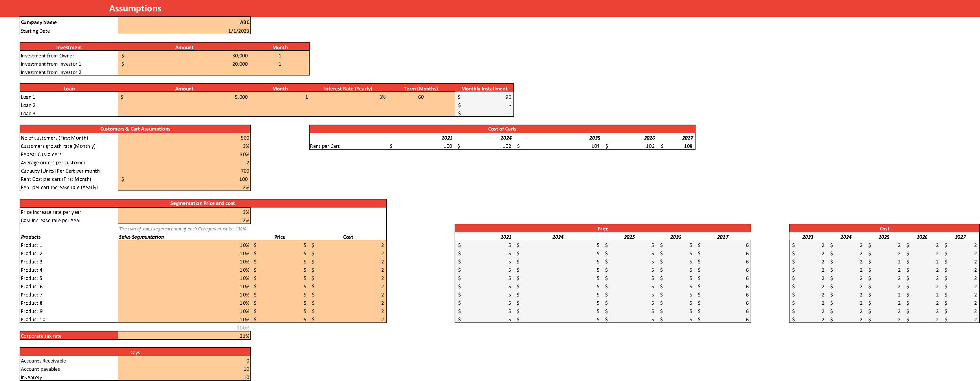Screen dimensions: 980x381
Task: Select Capacity Units Per Cart per month value
Action: [184, 171]
